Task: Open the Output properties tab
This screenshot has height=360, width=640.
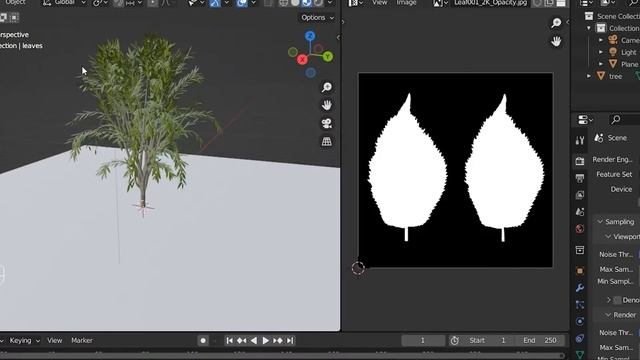Action: (580, 178)
